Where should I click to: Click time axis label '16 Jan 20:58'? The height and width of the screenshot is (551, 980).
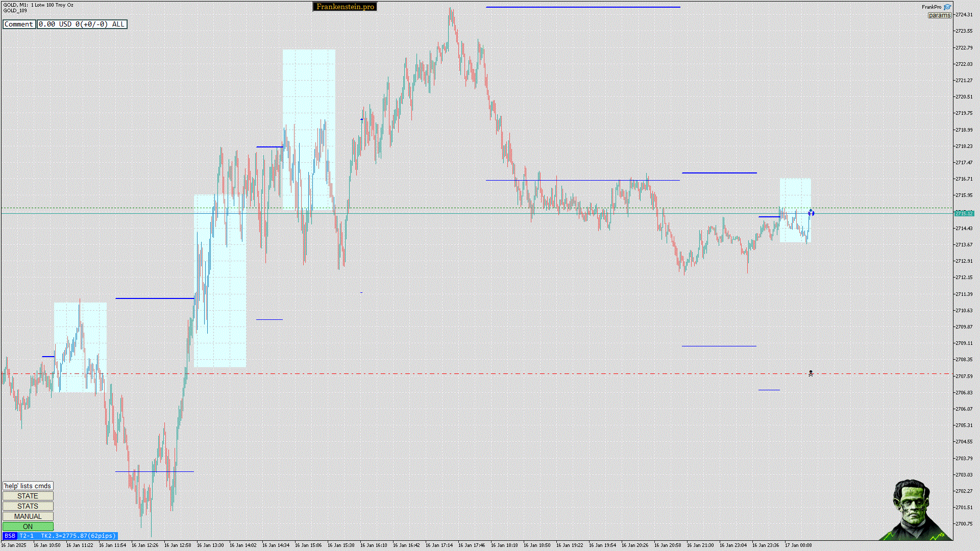[x=668, y=545]
